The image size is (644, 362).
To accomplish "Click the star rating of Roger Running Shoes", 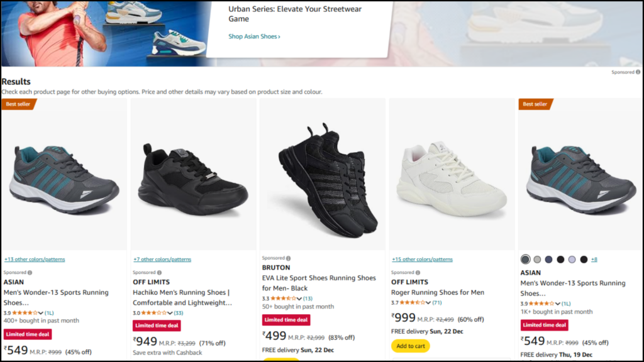I will pyautogui.click(x=413, y=303).
